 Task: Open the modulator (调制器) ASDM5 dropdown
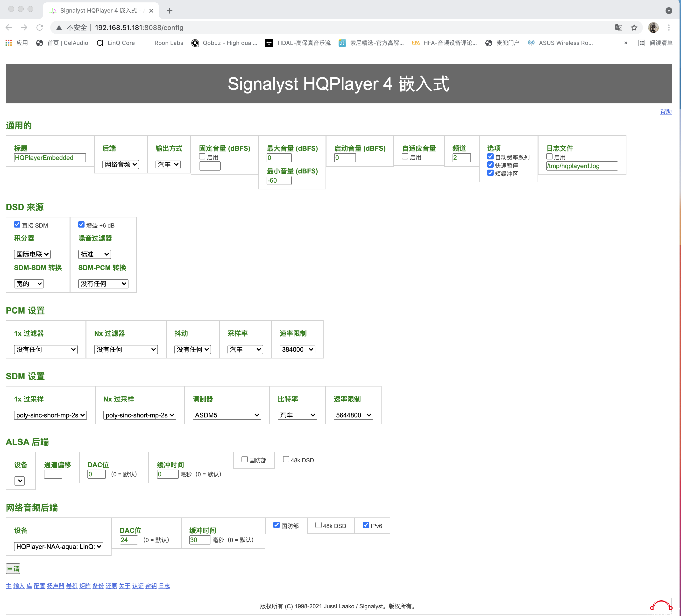[x=227, y=415]
